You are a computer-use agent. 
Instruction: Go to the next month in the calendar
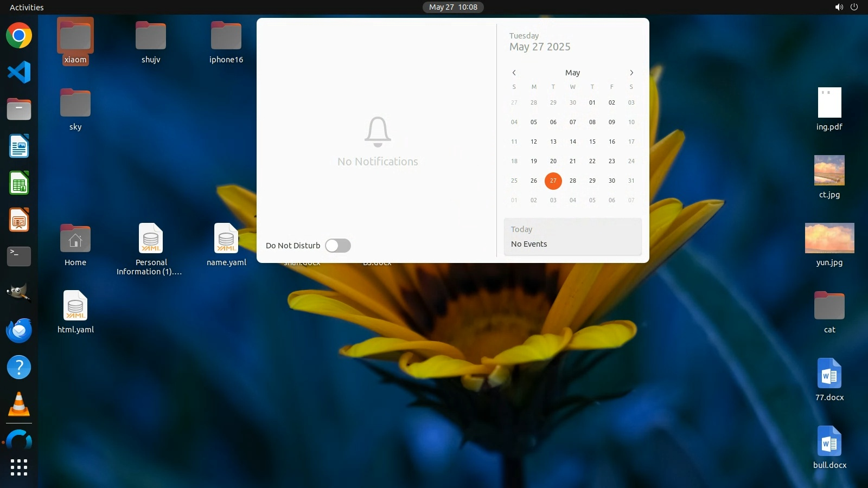pyautogui.click(x=631, y=73)
